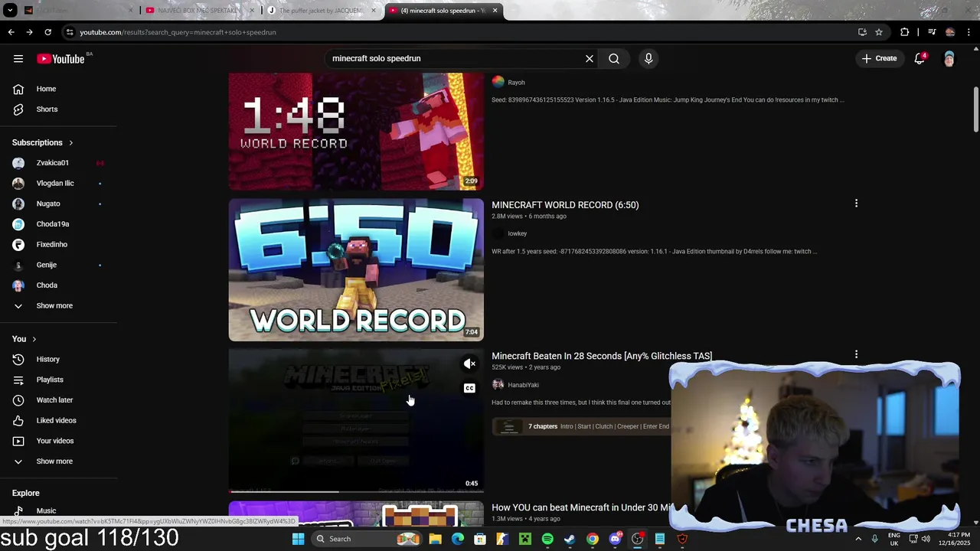
Task: Open Spotify from the taskbar
Action: click(x=547, y=539)
